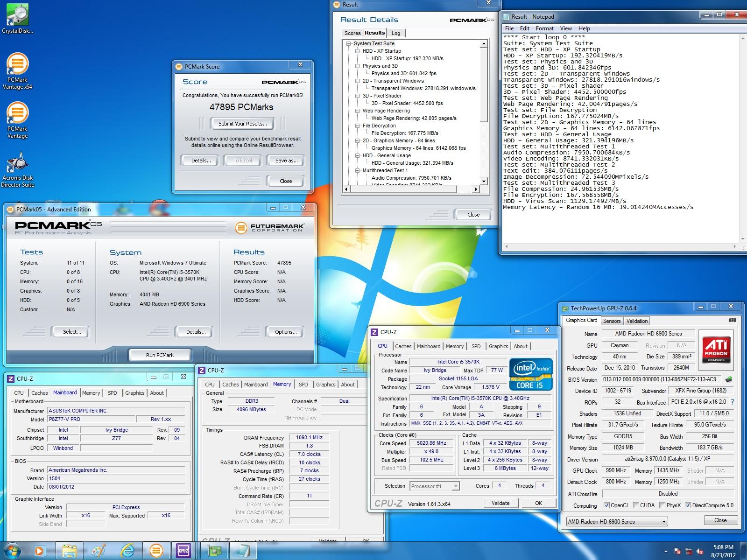The height and width of the screenshot is (560, 747).
Task: Click the Windows Start orb
Action: [x=13, y=551]
